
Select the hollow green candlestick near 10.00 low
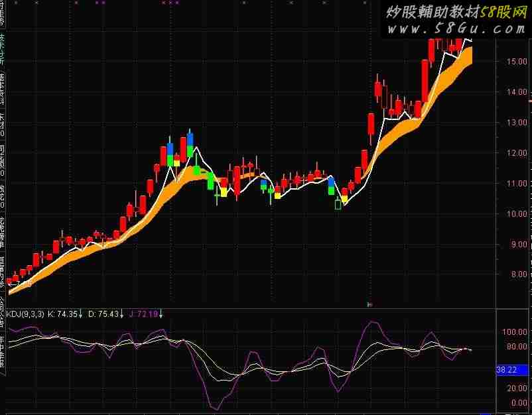click(x=338, y=204)
